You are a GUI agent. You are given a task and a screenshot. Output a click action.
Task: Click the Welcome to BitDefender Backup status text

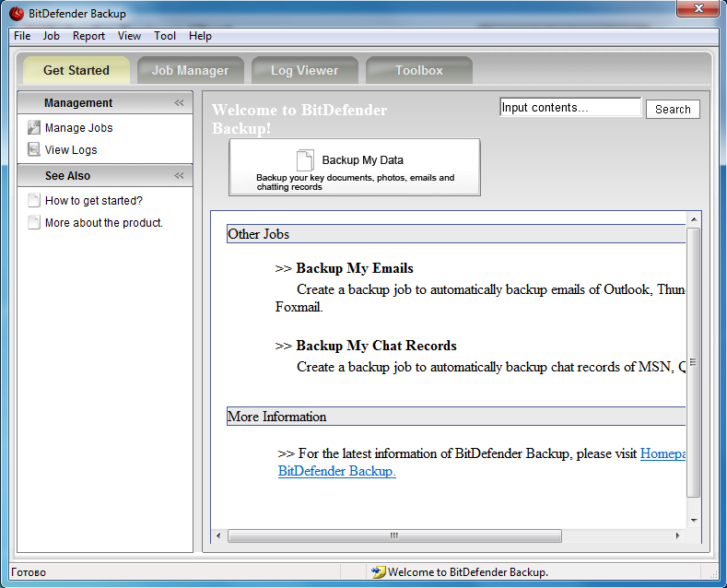pos(468,572)
